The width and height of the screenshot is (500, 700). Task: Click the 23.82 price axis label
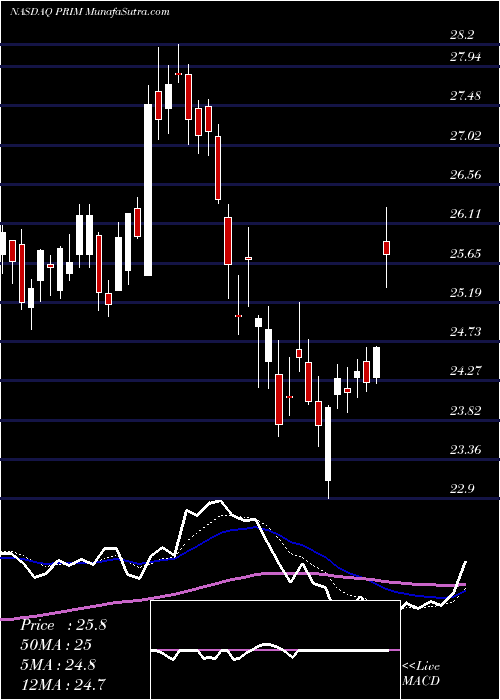[466, 410]
